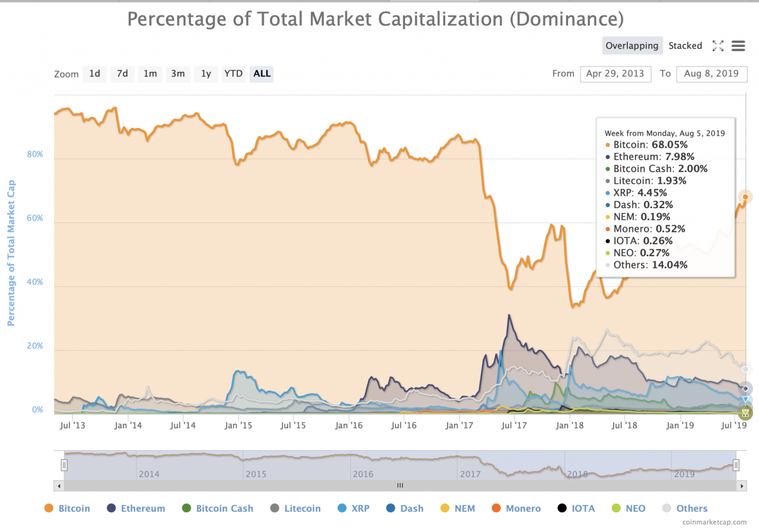Click the To date field Aug 8, 2019
Image resolution: width=759 pixels, height=532 pixels.
[x=712, y=74]
